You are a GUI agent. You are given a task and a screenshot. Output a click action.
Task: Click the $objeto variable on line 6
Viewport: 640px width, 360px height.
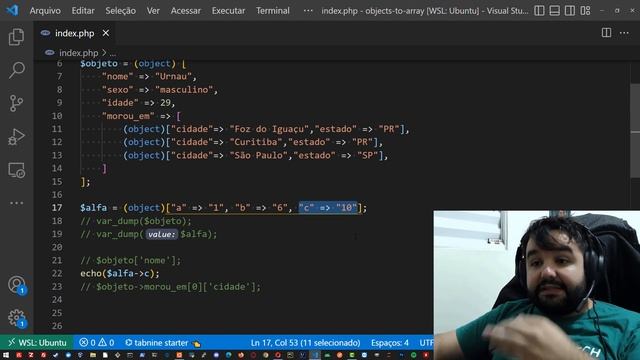point(99,63)
